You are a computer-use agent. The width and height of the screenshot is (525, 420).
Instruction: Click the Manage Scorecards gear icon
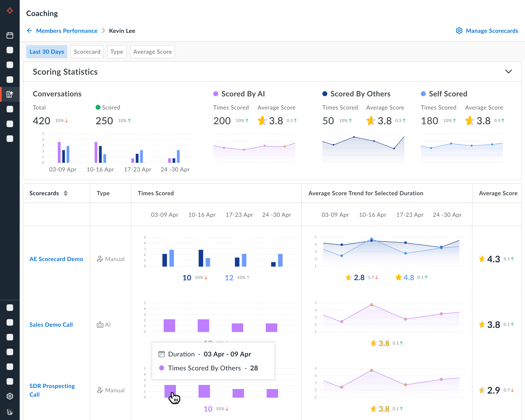point(459,31)
